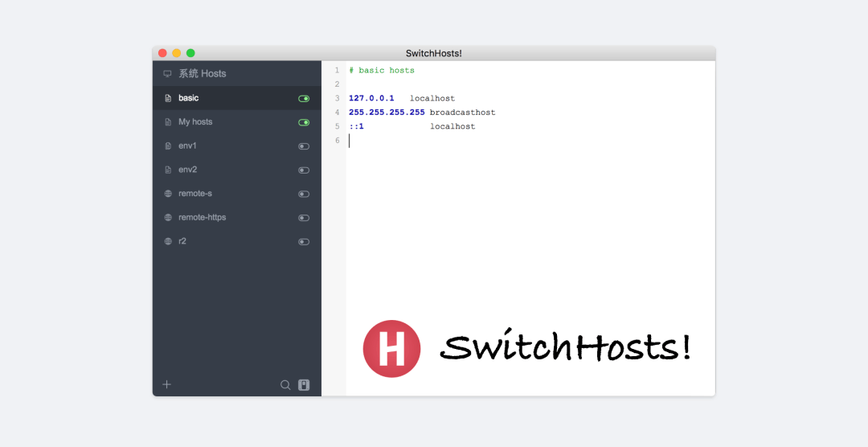Turn on the remote-https toggle
868x447 pixels.
click(x=304, y=218)
